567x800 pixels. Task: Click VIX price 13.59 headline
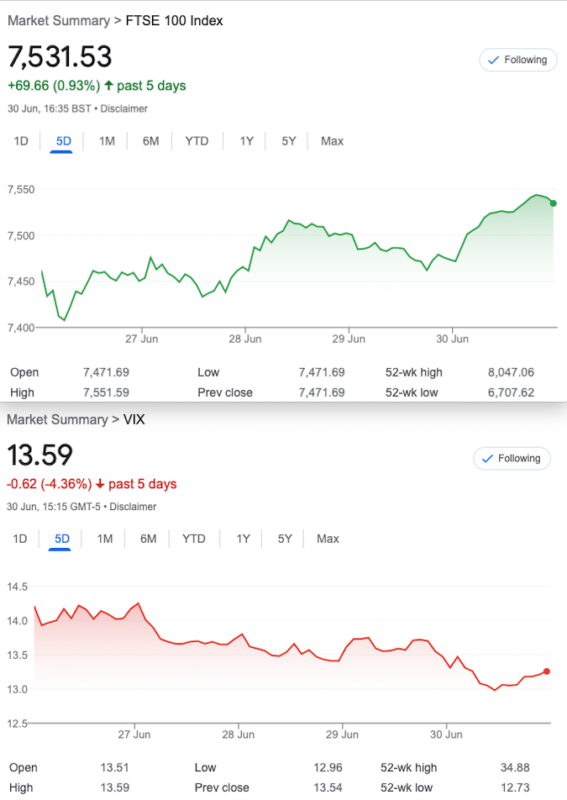(40, 455)
